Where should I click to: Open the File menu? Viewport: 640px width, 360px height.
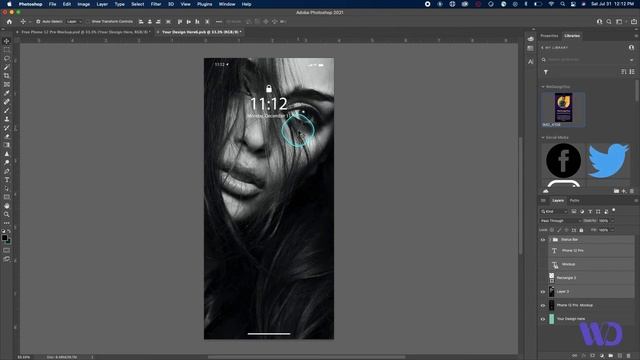[53, 4]
